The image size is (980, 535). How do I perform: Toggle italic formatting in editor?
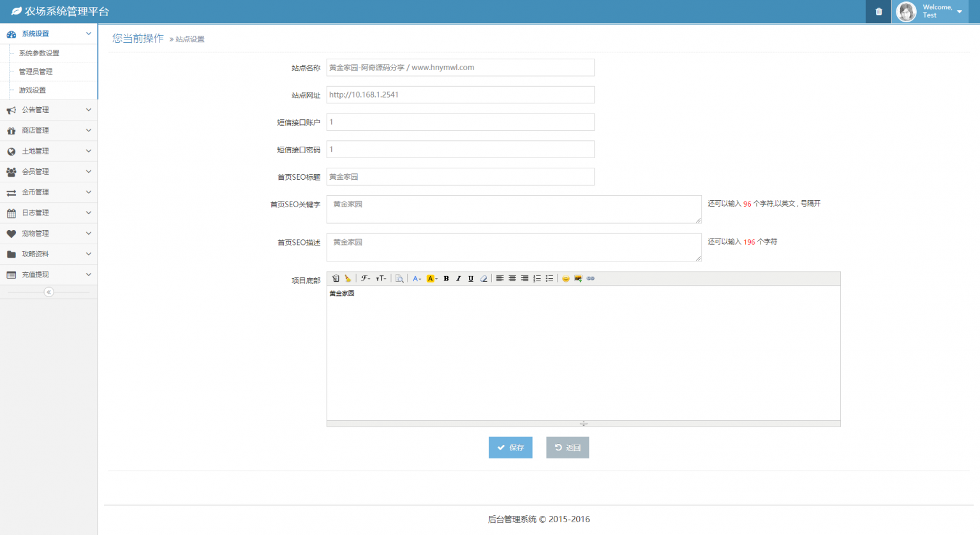point(458,279)
